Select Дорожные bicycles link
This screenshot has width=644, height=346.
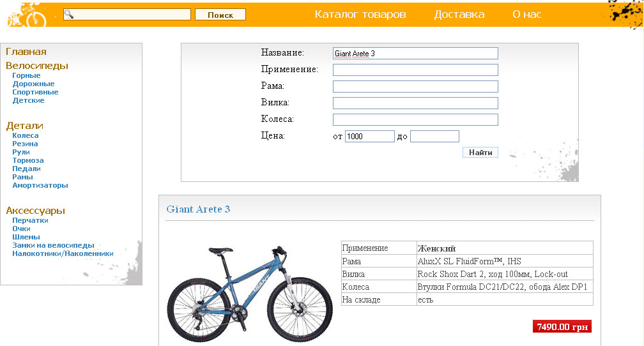point(33,84)
